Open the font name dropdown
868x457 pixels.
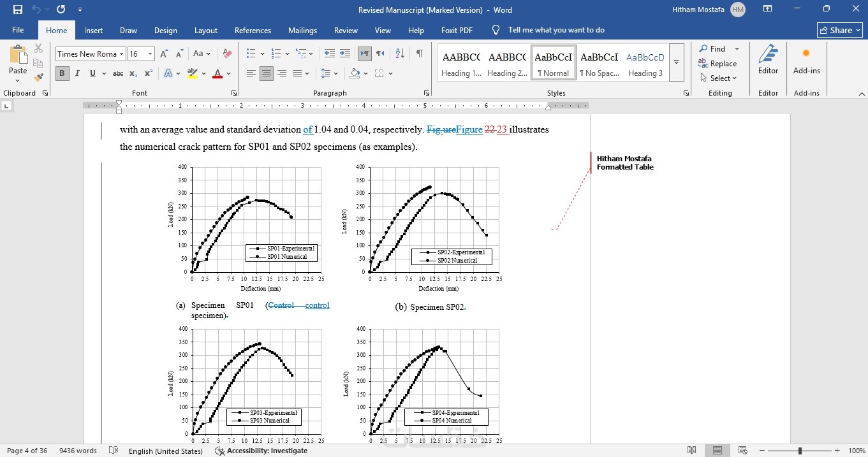121,54
